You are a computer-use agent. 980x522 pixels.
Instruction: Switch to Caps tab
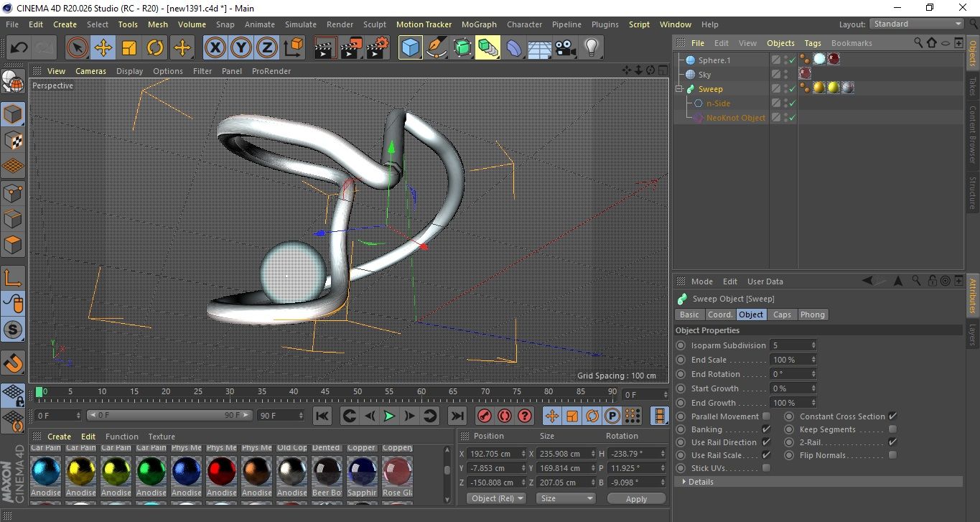pyautogui.click(x=782, y=314)
